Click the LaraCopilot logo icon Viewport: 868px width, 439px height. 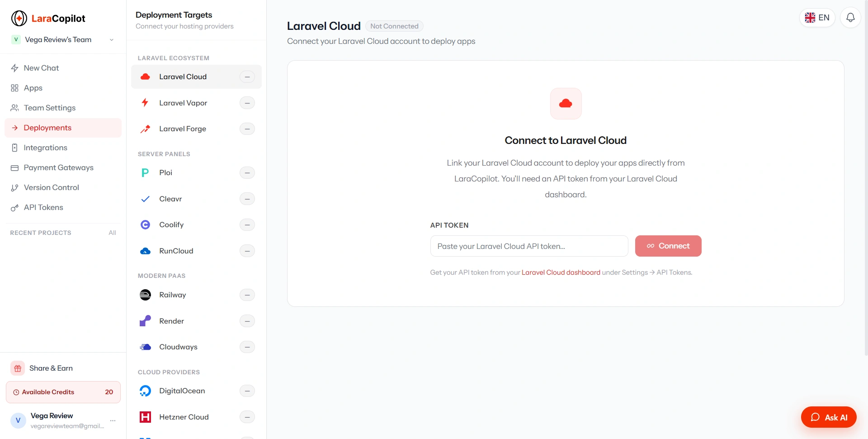click(19, 19)
